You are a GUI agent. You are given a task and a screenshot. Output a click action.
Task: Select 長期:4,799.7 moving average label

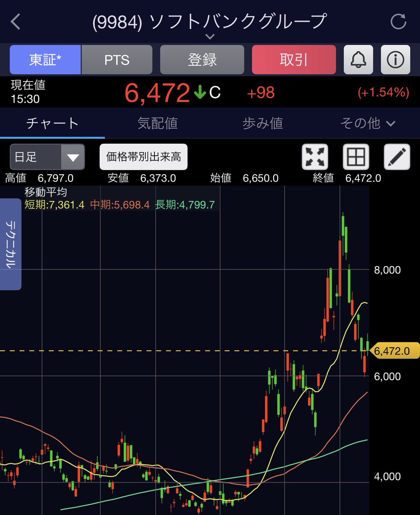[x=185, y=205]
